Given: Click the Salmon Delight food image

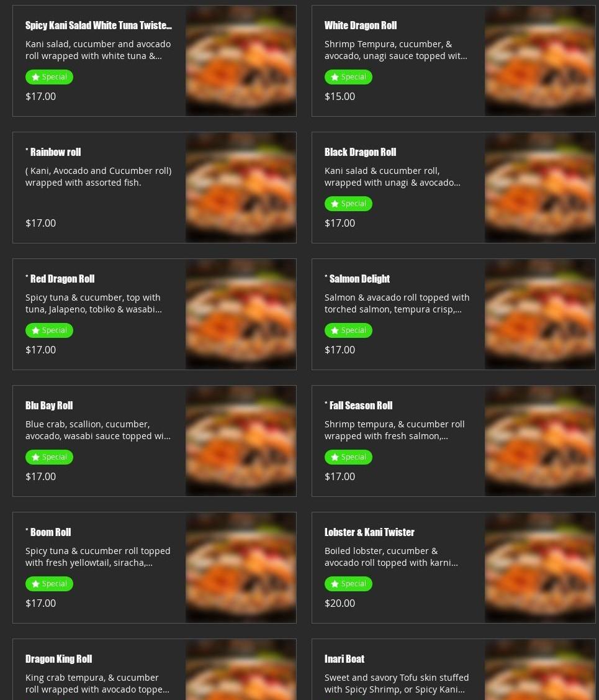Looking at the screenshot, I should coord(539,314).
